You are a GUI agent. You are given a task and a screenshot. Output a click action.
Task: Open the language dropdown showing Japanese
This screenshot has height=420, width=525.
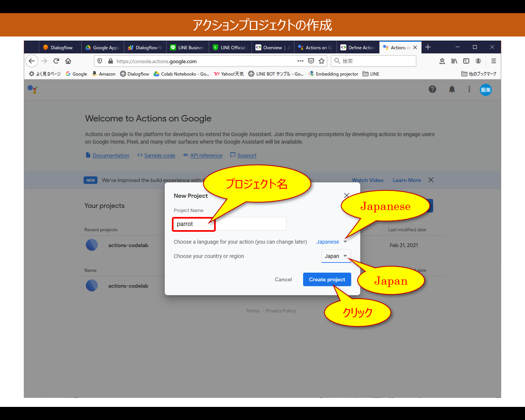tap(332, 242)
